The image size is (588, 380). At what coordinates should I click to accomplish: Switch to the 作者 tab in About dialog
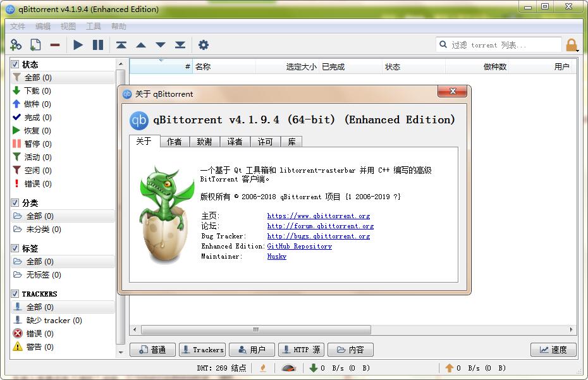[175, 141]
